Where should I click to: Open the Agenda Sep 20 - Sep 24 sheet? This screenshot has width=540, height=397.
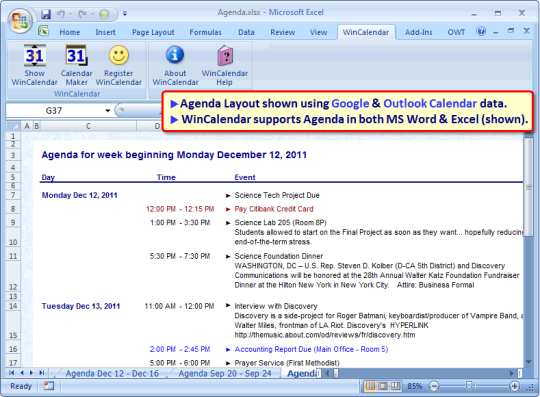click(x=225, y=373)
